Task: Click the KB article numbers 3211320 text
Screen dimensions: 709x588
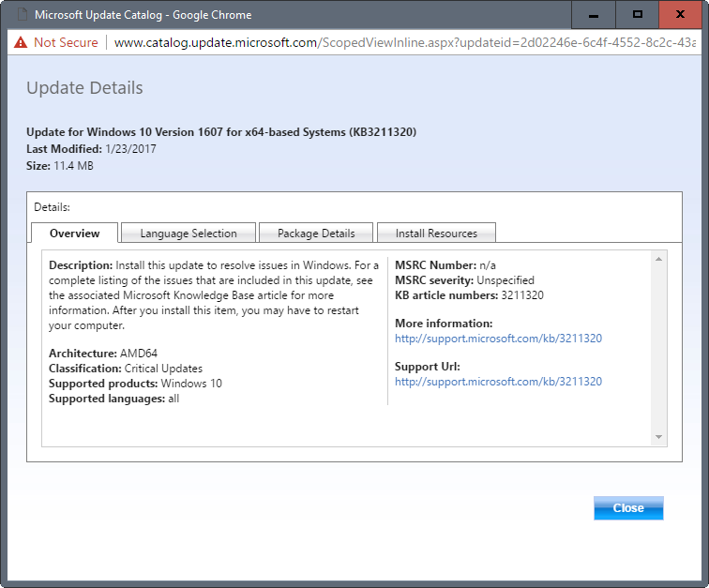Action: click(x=469, y=294)
